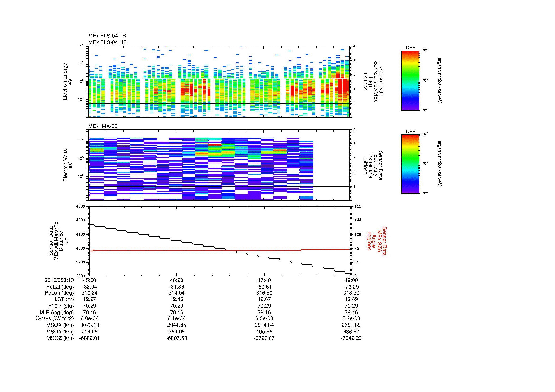Click the 'MSOZ (km)' row label

(x=60, y=338)
